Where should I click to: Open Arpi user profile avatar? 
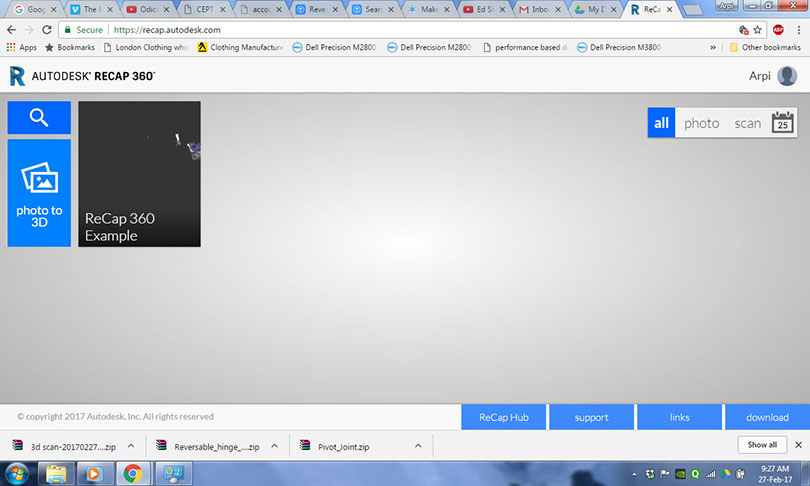(x=787, y=76)
